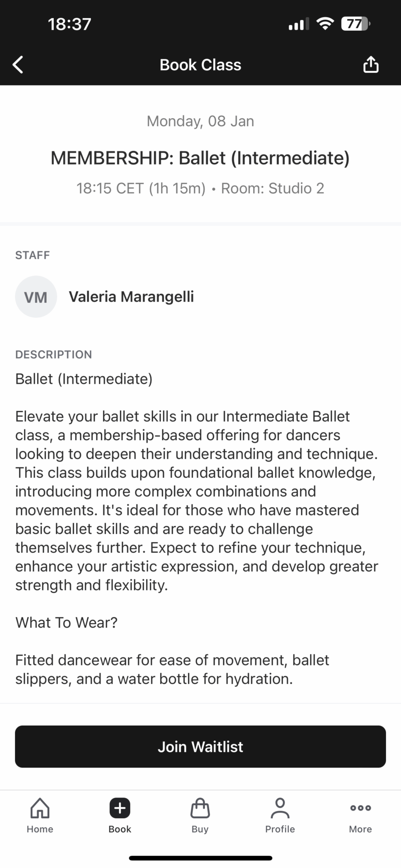Tap the MEMBERSHIP: Ballet (Intermediate) title
This screenshot has width=401, height=868.
point(200,158)
